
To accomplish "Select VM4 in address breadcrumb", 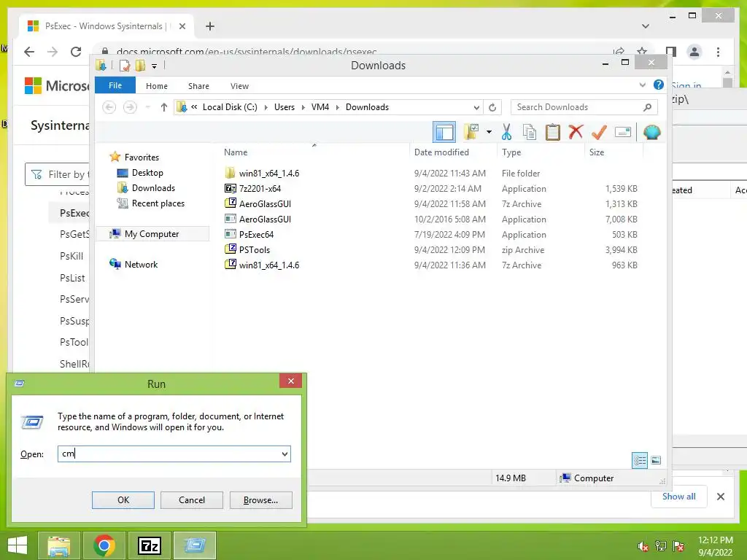I will (x=320, y=107).
